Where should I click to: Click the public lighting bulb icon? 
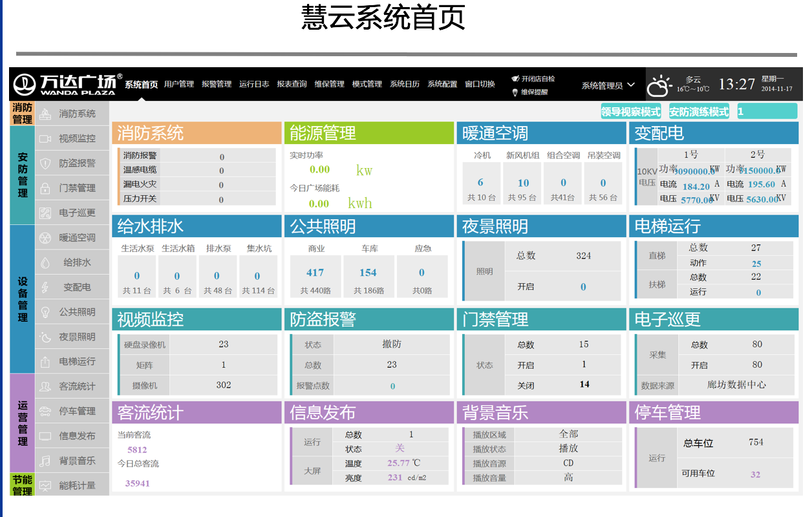pyautogui.click(x=45, y=312)
